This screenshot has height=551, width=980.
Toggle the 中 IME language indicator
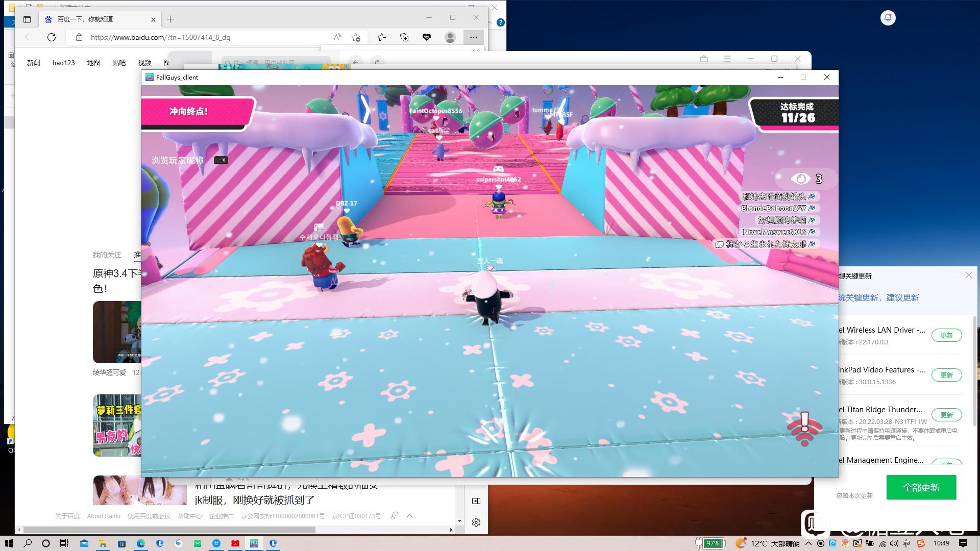[906, 543]
